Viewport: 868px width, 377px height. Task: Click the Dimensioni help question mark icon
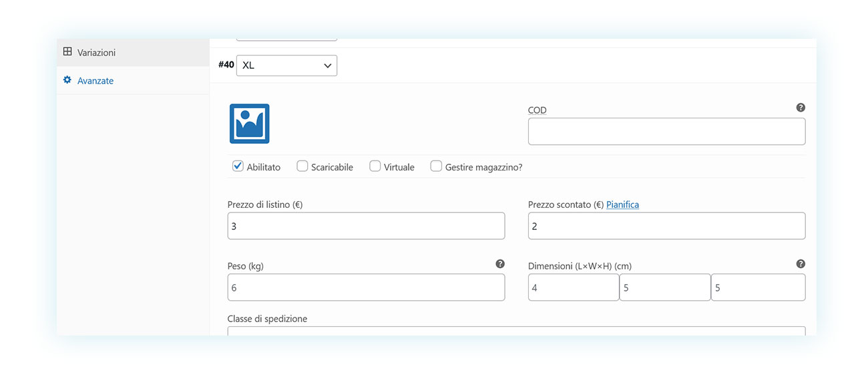pyautogui.click(x=801, y=264)
